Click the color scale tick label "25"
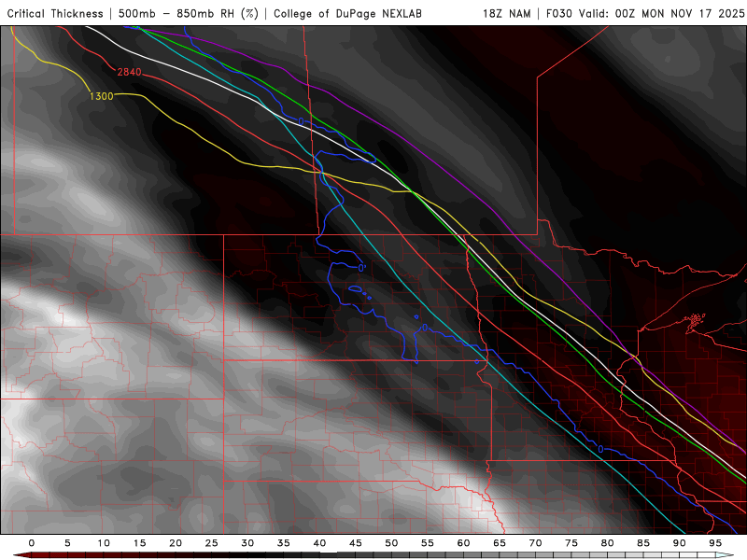Viewport: 747px width, 560px height. 212,543
